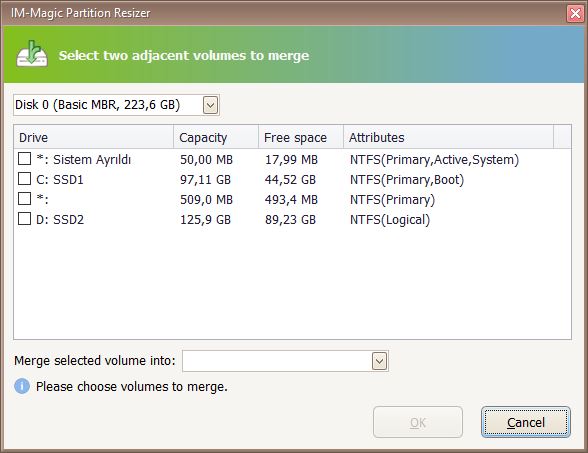This screenshot has width=588, height=453.
Task: Select the C: SSD1 row label
Action: tap(60, 180)
